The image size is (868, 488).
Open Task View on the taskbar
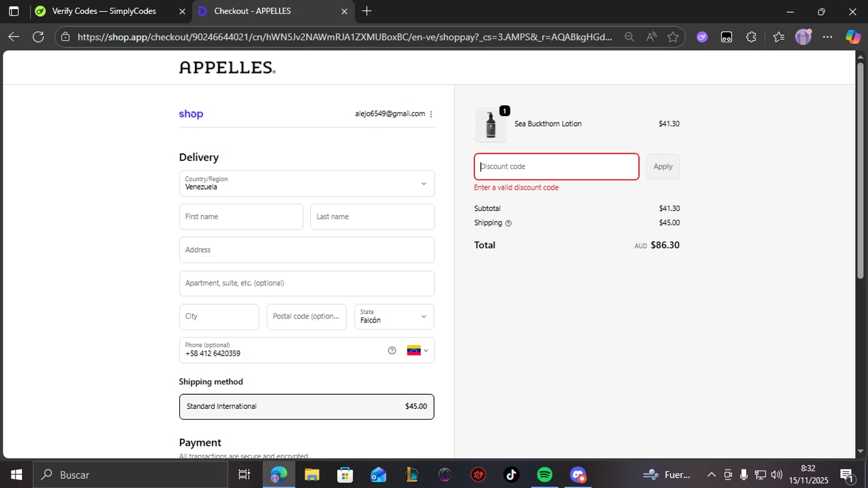click(244, 475)
